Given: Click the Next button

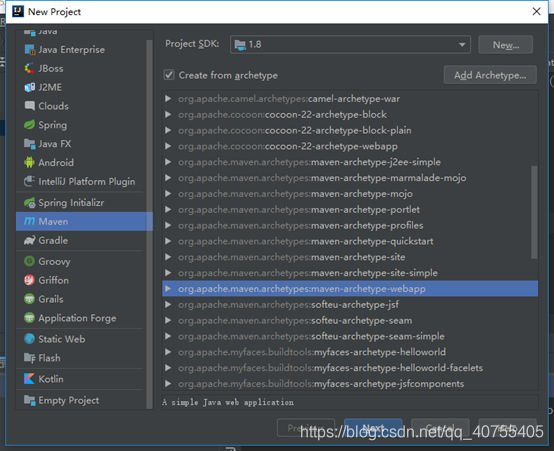Looking at the screenshot, I should pyautogui.click(x=373, y=428).
